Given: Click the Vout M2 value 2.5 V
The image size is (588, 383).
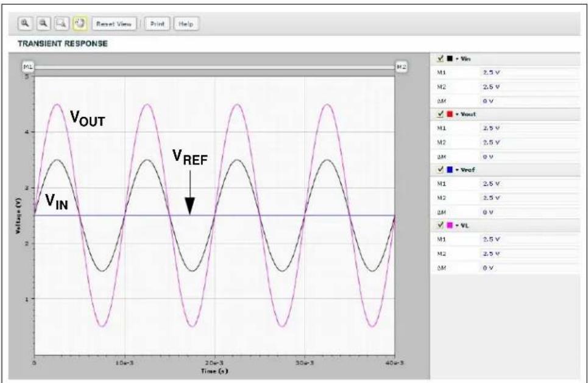Looking at the screenshot, I should point(491,142).
